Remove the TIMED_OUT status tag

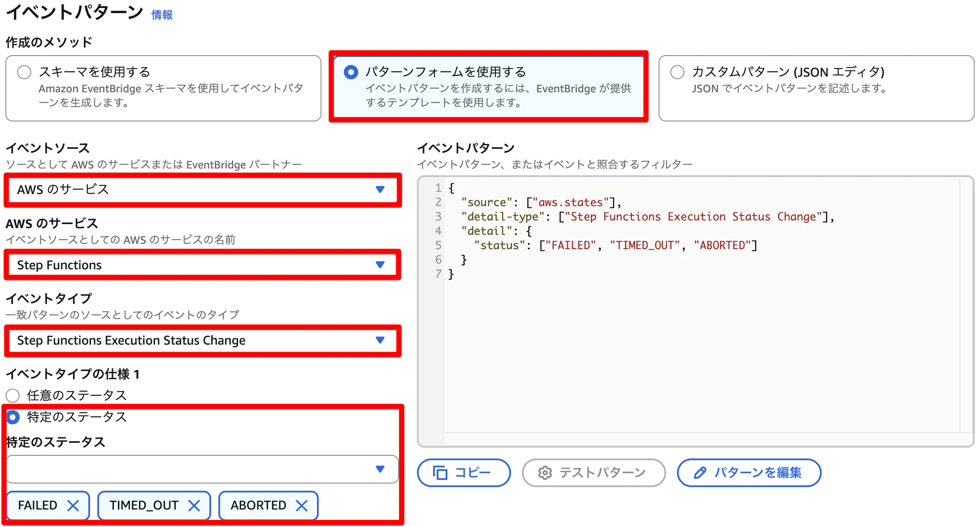[x=194, y=505]
